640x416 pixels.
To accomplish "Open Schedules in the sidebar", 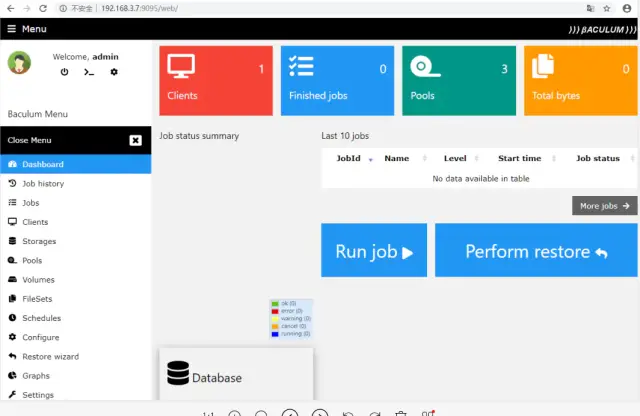I will 76,318.
